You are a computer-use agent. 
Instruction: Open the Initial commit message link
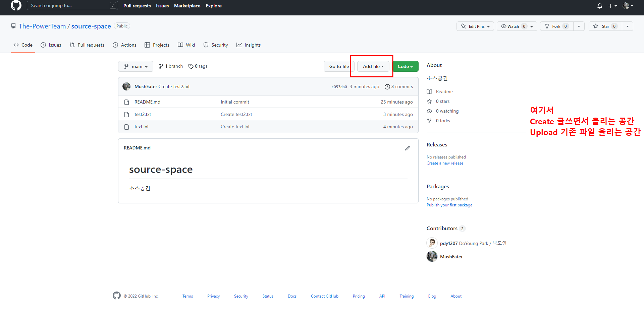pos(235,102)
